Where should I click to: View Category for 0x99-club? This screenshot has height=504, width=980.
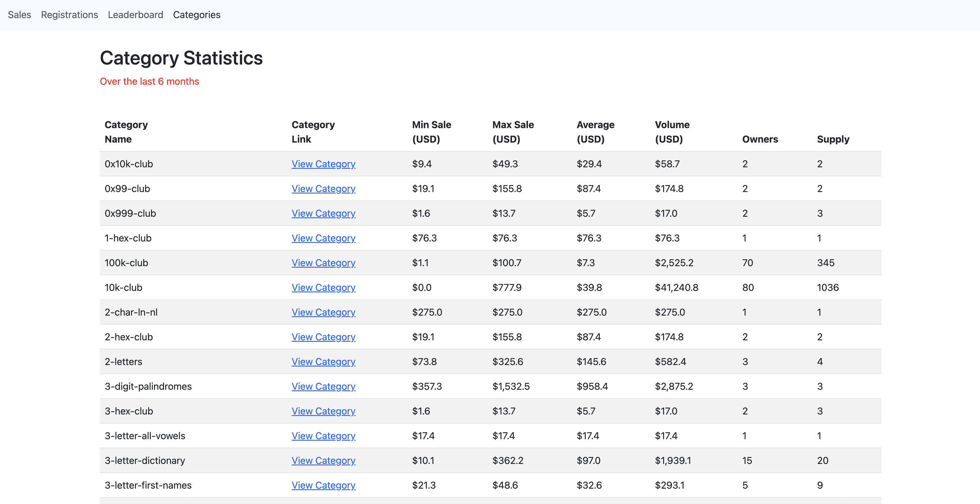tap(323, 188)
